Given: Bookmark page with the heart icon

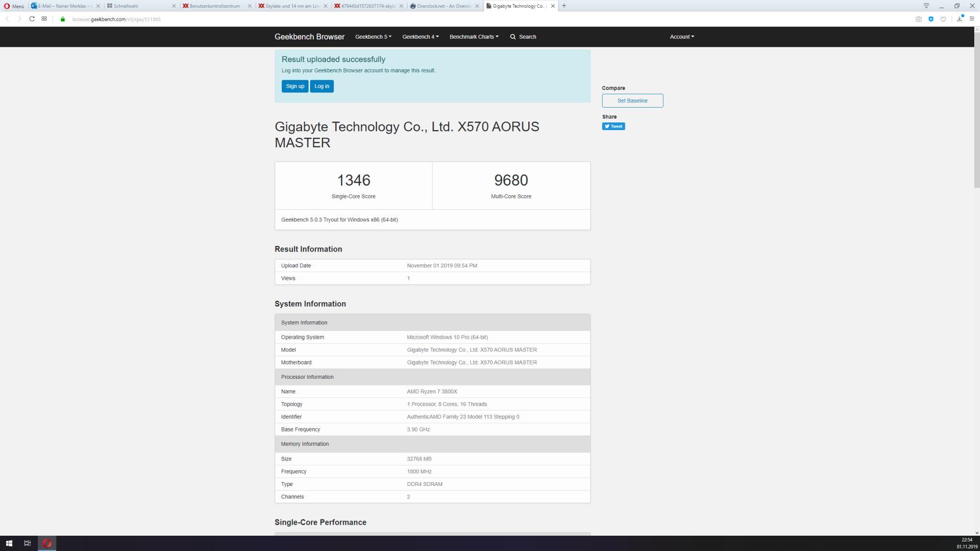Looking at the screenshot, I should tap(943, 19).
